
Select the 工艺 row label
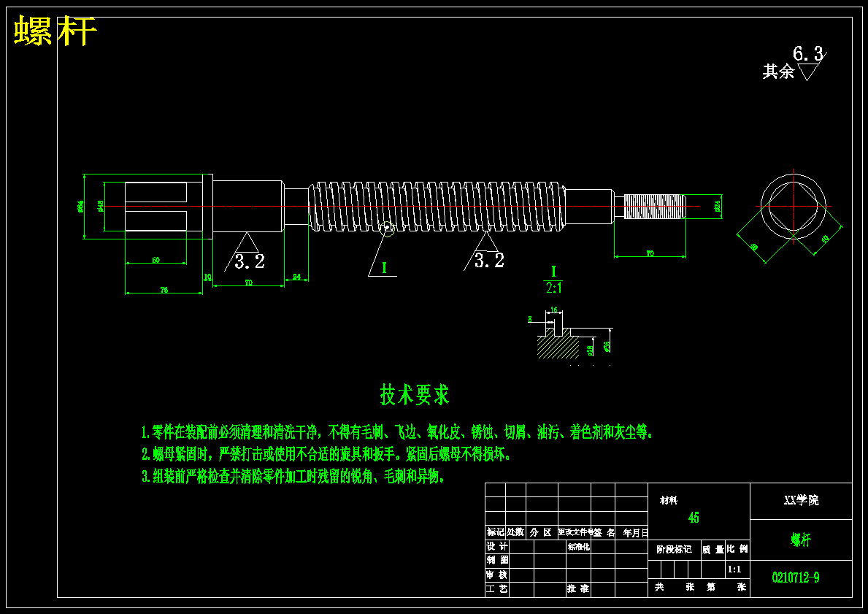point(497,589)
